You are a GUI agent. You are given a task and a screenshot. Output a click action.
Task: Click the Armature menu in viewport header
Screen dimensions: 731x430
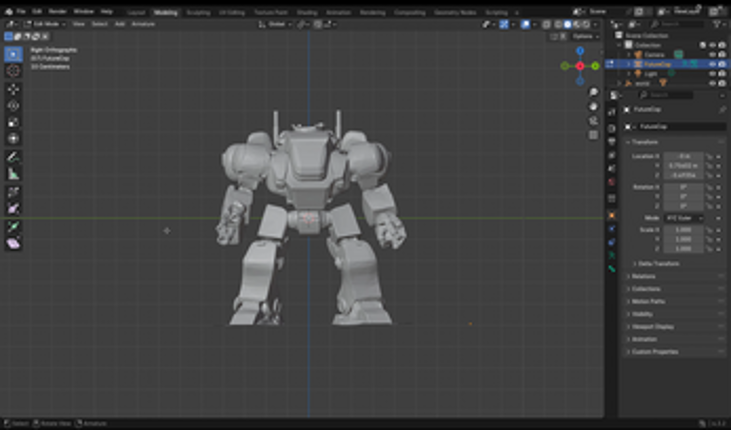click(143, 23)
